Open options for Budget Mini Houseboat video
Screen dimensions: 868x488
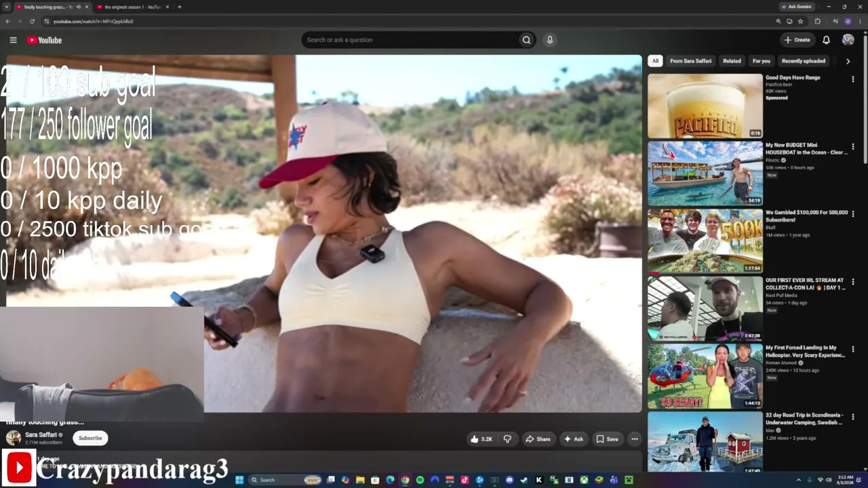(852, 147)
